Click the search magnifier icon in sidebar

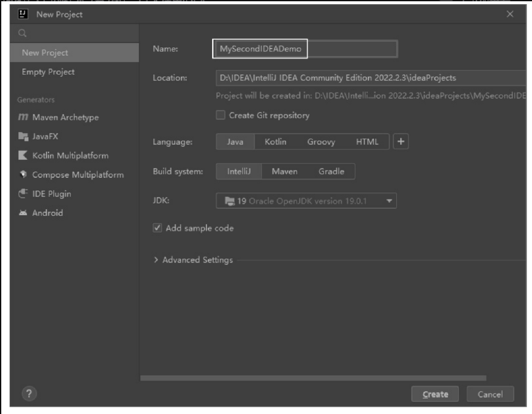22,33
